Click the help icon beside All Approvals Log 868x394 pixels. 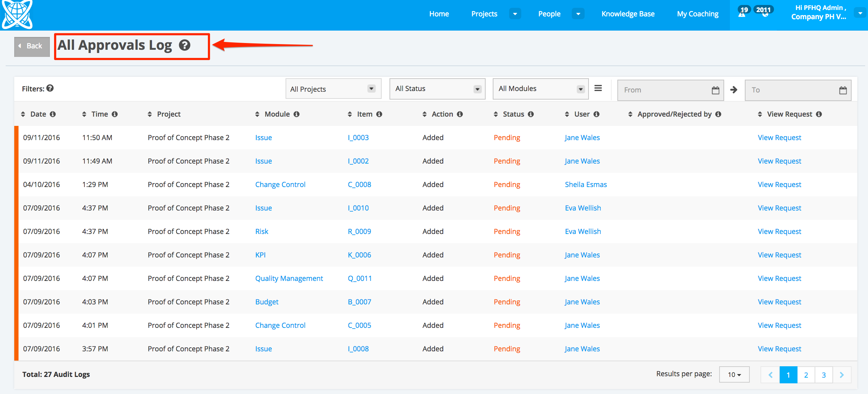pos(184,45)
